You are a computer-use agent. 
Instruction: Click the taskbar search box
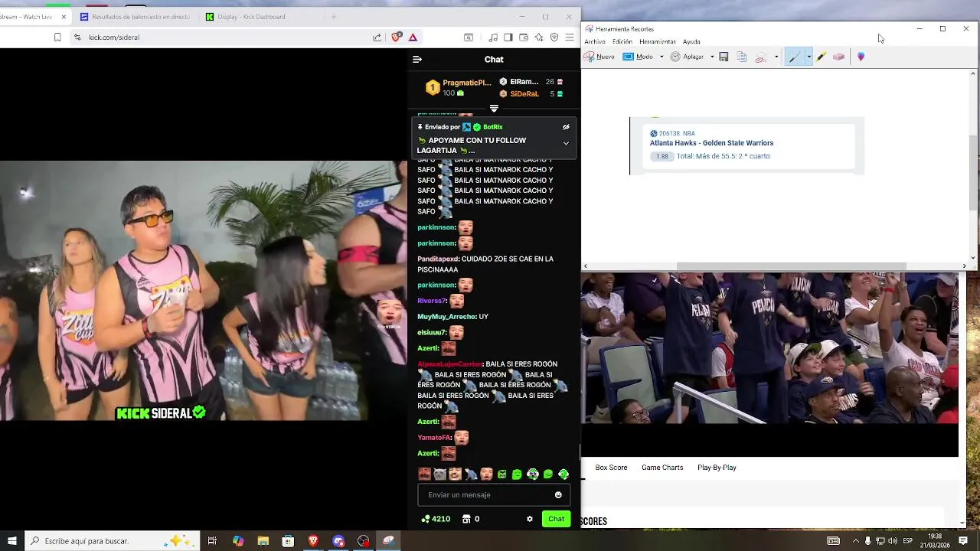point(113,541)
